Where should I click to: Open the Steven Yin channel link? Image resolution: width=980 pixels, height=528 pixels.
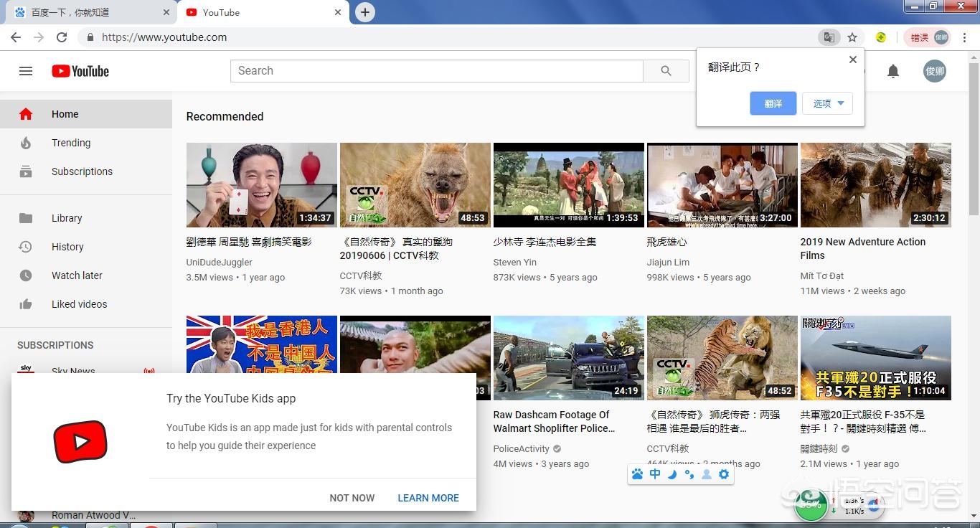click(515, 263)
